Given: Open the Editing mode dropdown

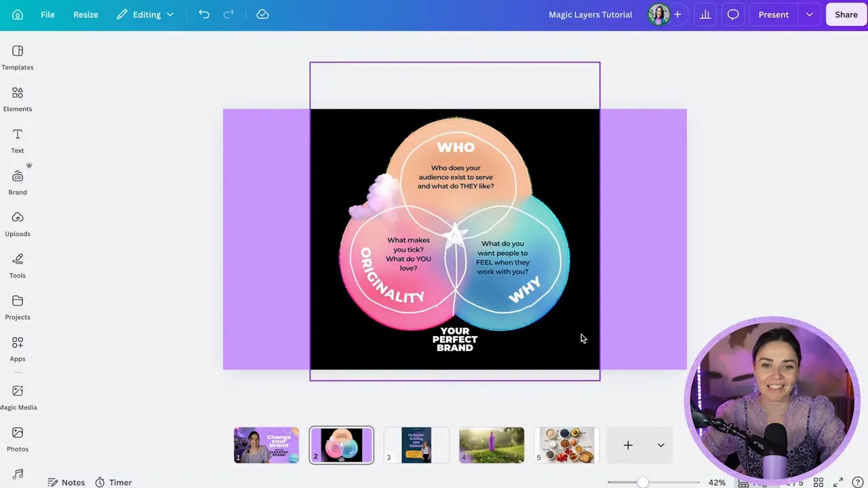Looking at the screenshot, I should coord(145,14).
